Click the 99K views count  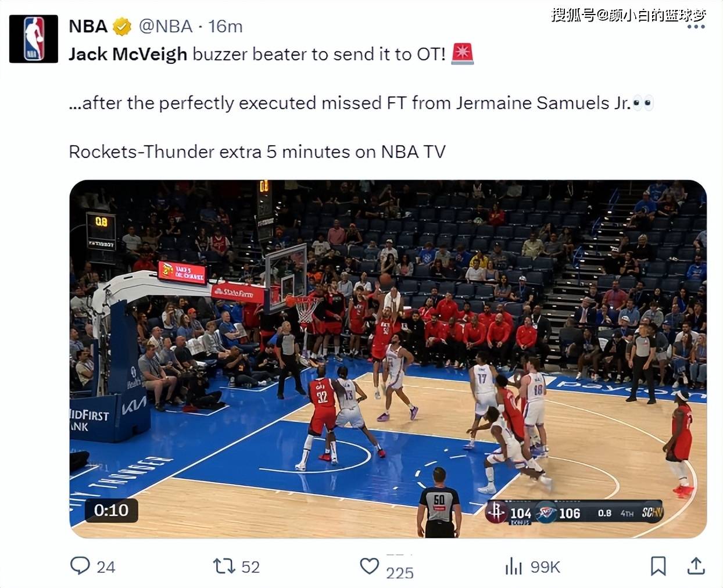pyautogui.click(x=545, y=567)
